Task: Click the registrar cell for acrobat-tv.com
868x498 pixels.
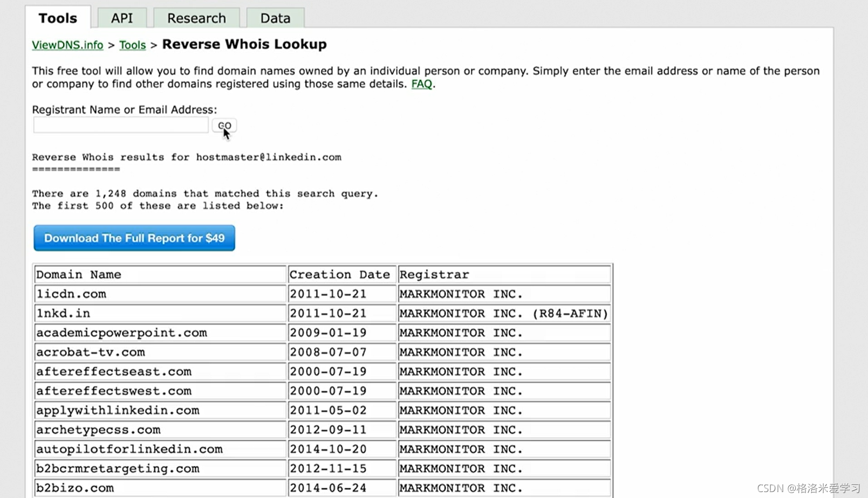Action: coord(504,352)
